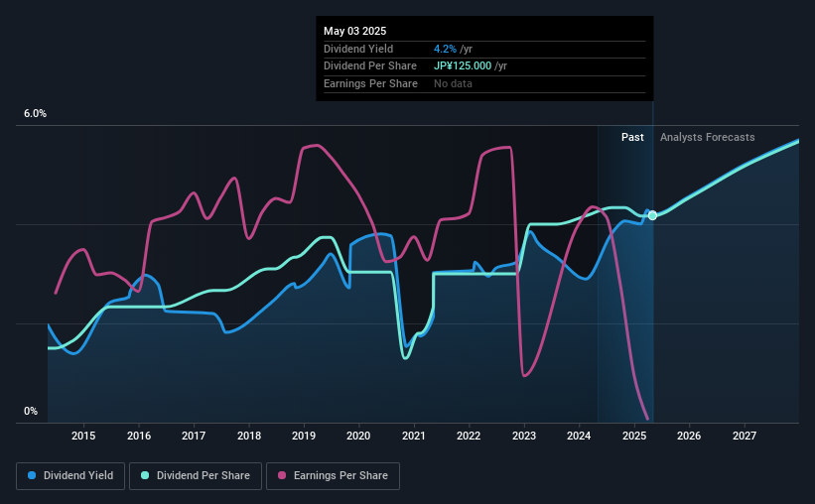815x504 pixels.
Task: Click the 6.0% y-axis label
Action: 35,114
